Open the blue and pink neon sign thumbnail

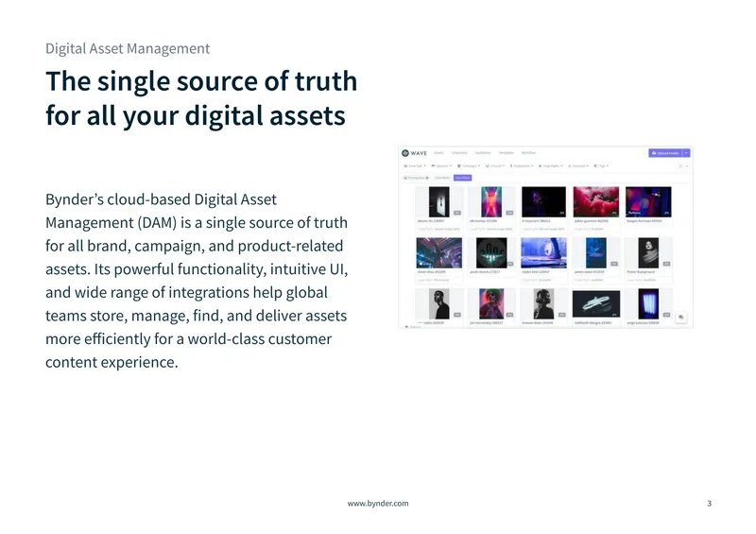[648, 201]
